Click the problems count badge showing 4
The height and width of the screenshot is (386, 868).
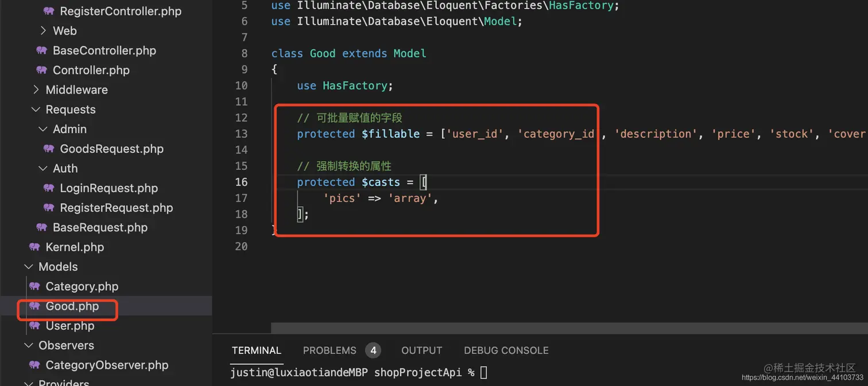coord(373,350)
